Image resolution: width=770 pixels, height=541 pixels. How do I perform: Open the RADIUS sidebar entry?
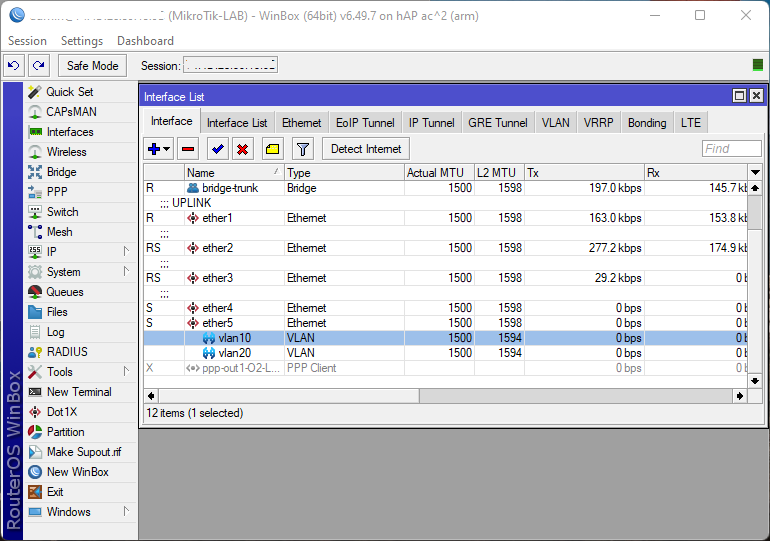coord(80,352)
